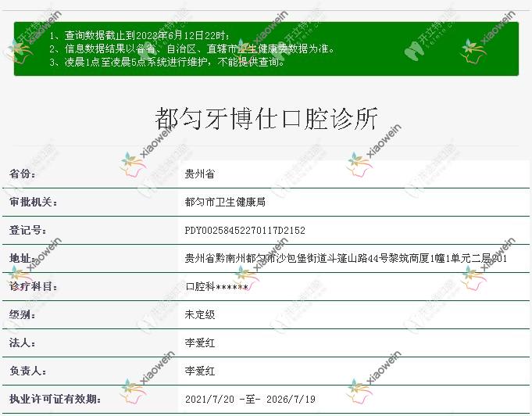Select the province value 贵州省
The image size is (532, 416).
pyautogui.click(x=200, y=174)
